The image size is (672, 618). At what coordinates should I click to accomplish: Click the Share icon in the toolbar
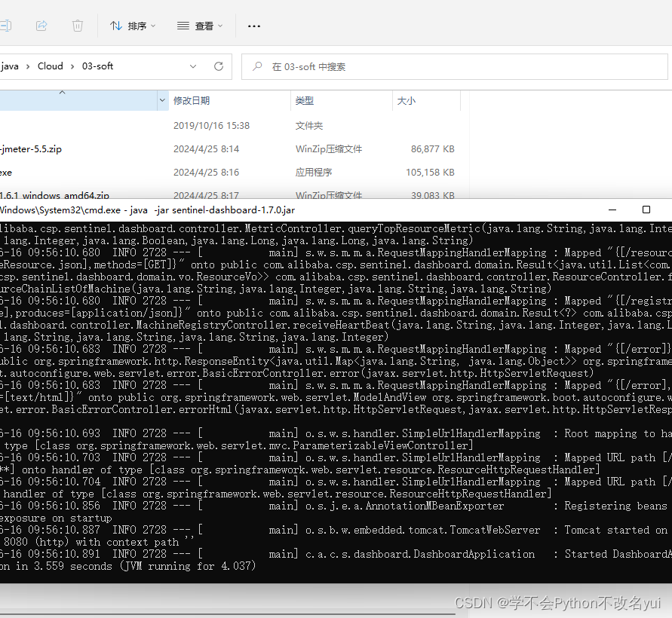tap(41, 25)
